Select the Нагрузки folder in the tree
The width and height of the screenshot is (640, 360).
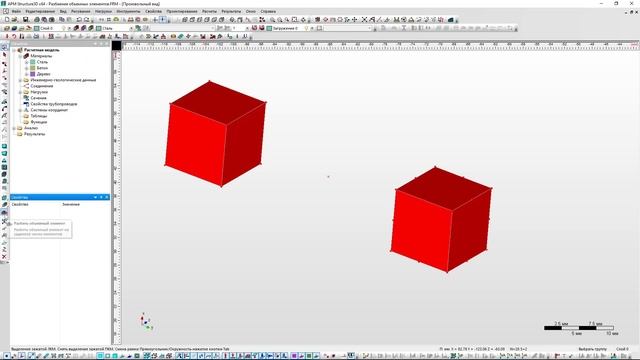(x=39, y=92)
